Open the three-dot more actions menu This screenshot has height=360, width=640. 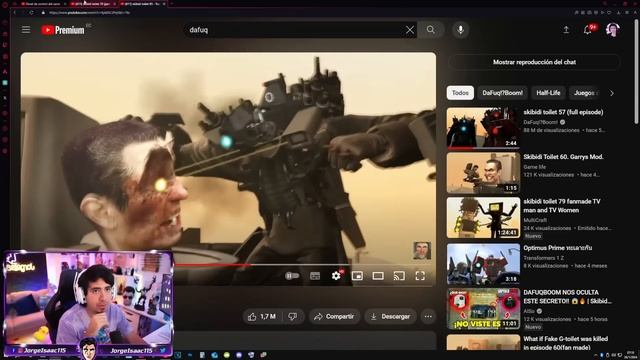(428, 316)
